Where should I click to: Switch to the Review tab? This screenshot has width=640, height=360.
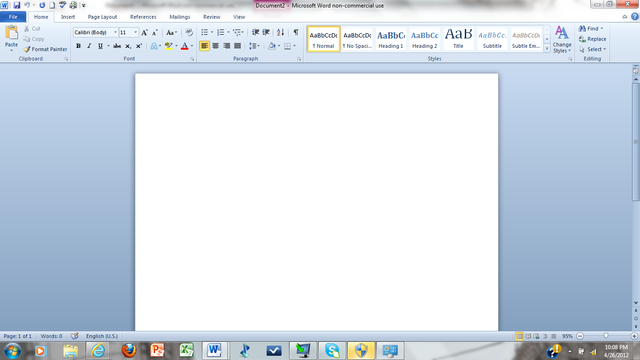[211, 17]
